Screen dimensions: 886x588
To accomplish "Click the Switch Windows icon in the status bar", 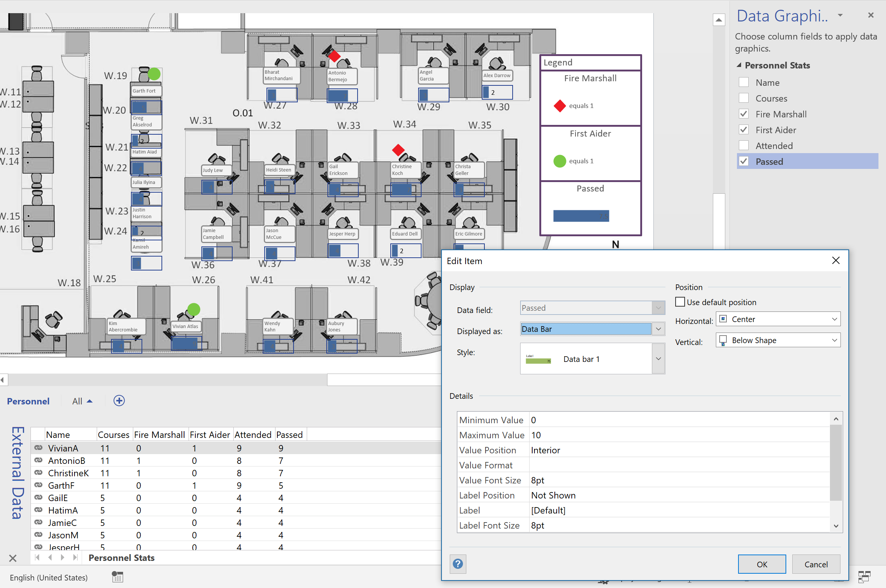I will (x=864, y=577).
